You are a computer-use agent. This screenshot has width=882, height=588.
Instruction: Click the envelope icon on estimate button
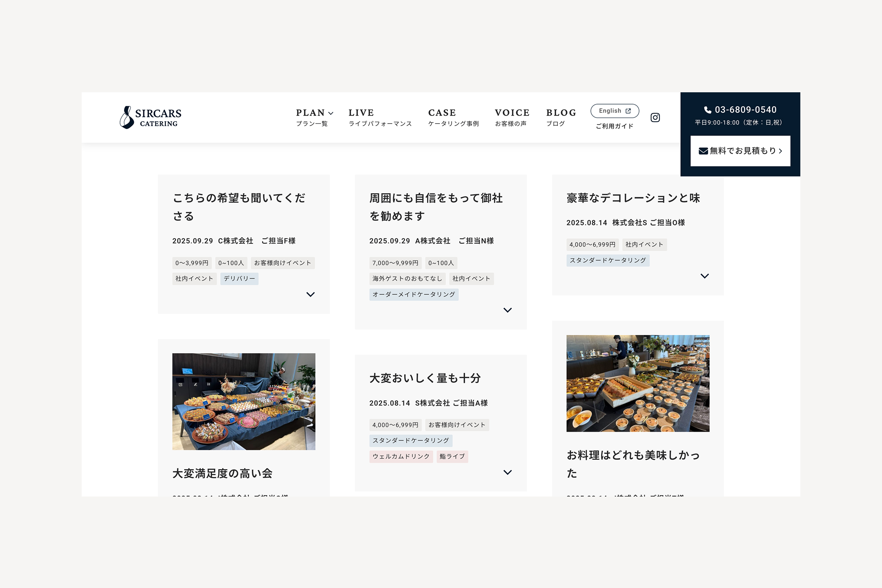tap(703, 151)
